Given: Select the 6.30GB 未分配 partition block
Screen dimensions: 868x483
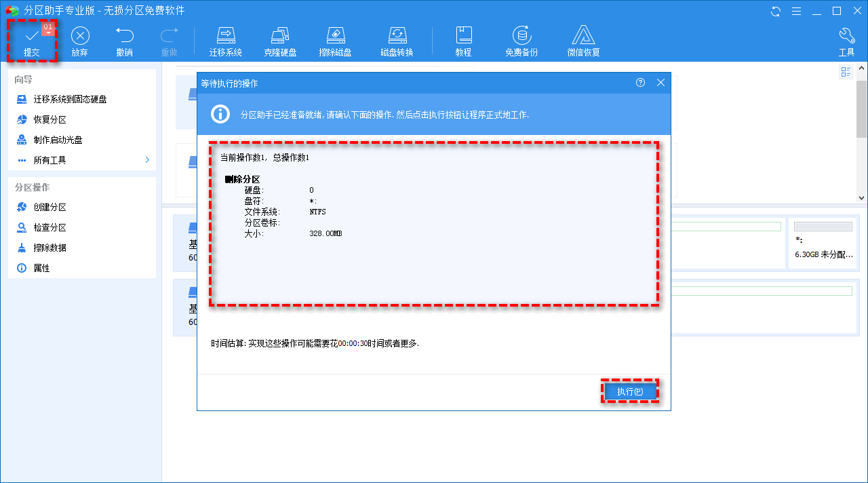Looking at the screenshot, I should coord(823,243).
